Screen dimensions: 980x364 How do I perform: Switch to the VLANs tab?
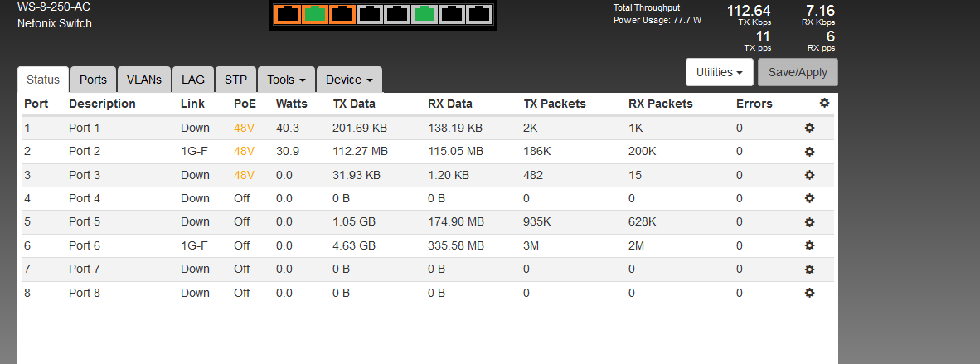click(143, 80)
